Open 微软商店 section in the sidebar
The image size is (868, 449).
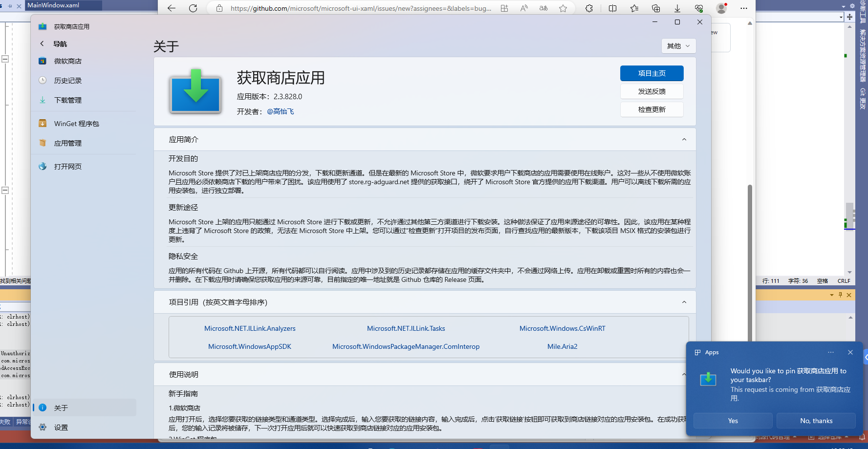(68, 61)
